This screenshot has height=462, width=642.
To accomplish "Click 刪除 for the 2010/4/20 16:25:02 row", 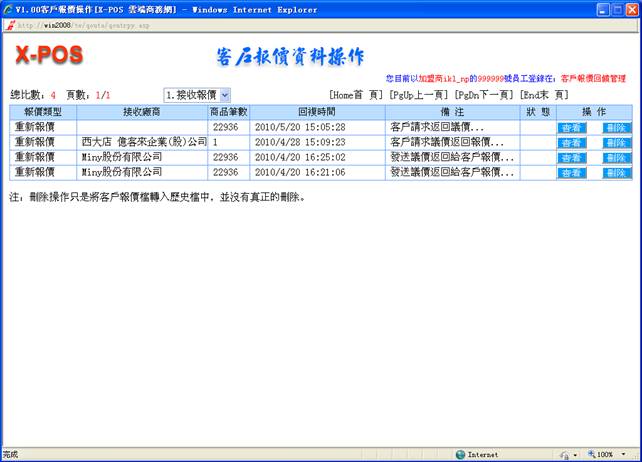I will (616, 158).
